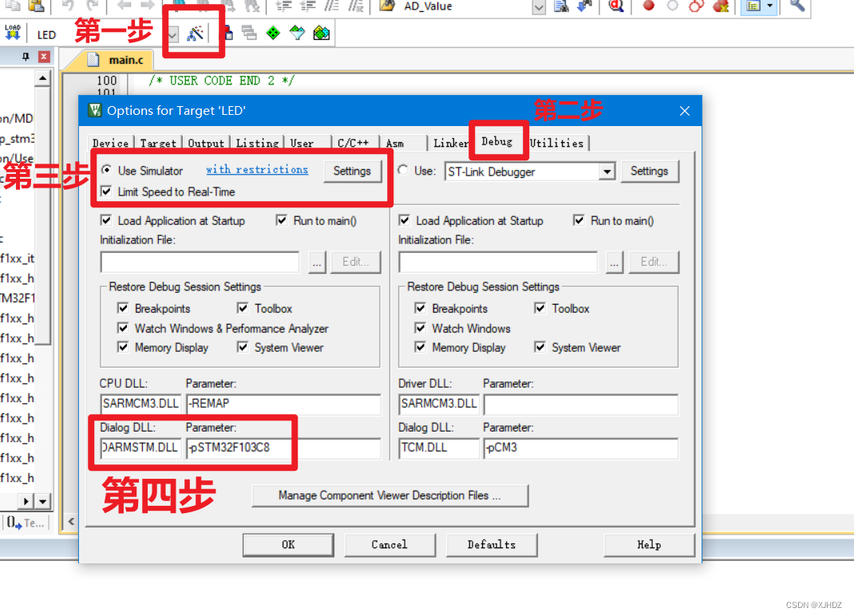Select the Use ST-Link Debugger radio button
The image size is (854, 616).
coord(403,170)
